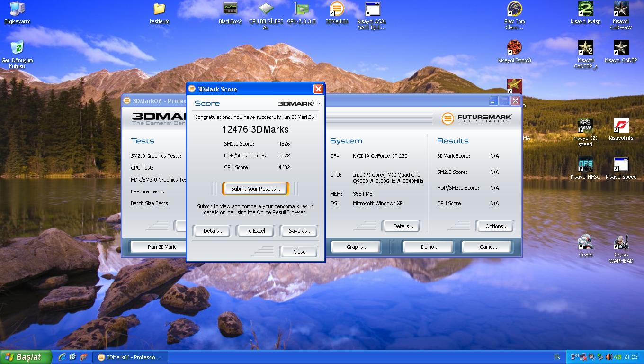Click the 21:23 taskbar clock
644x364 pixels.
tap(631, 357)
